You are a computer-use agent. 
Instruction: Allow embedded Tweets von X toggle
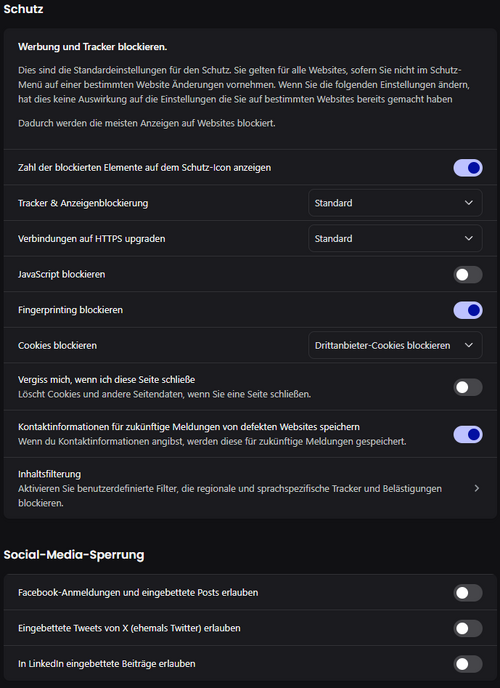(x=468, y=628)
